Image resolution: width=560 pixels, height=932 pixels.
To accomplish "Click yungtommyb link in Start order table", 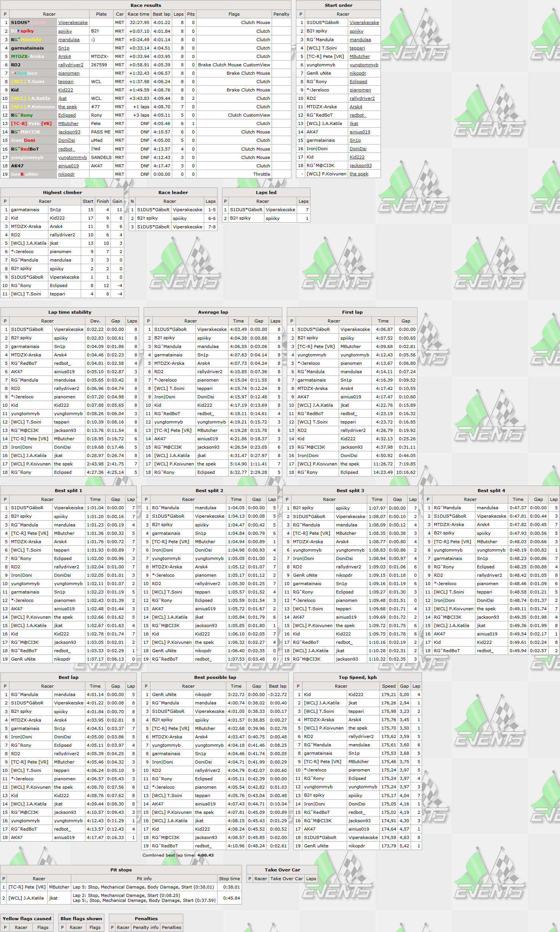I will pos(364,65).
